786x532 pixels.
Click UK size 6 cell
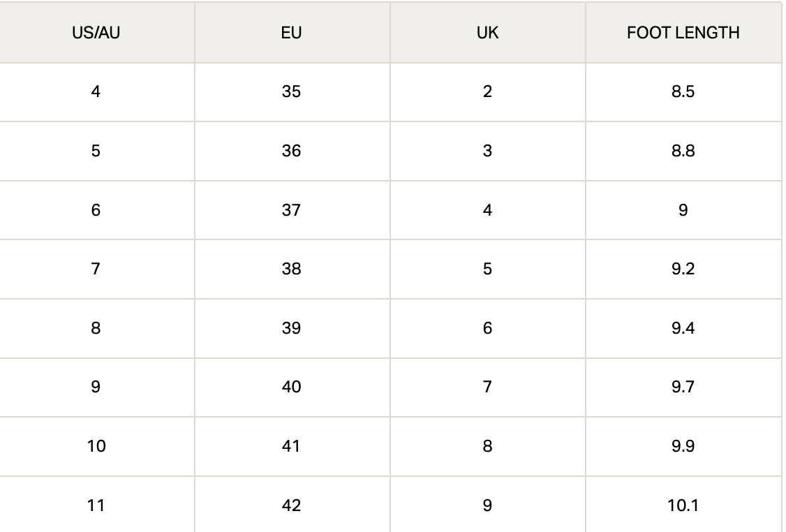[487, 328]
